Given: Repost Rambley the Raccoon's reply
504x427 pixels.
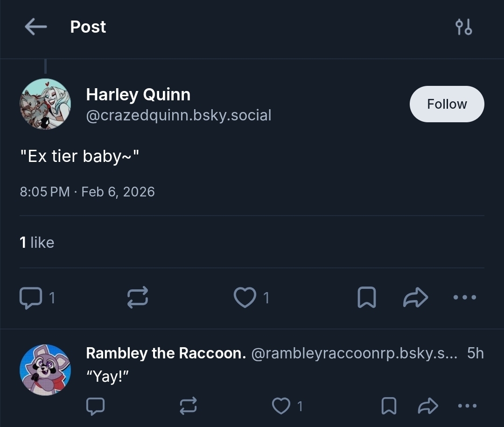Looking at the screenshot, I should 188,406.
